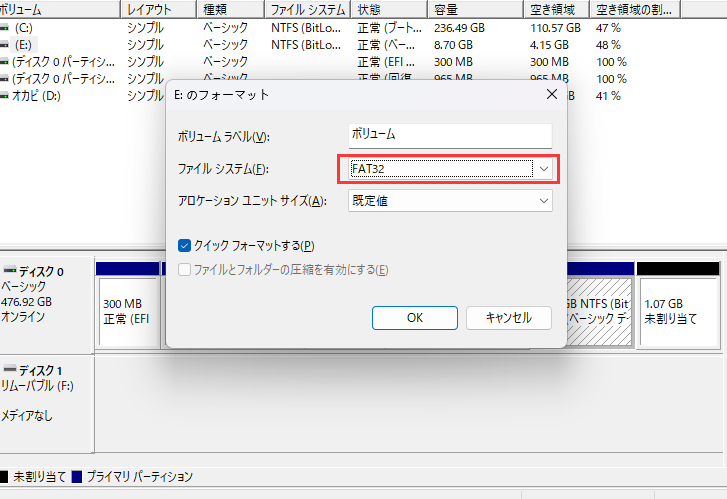Uncheck クイック フォーマットする checkbox
This screenshot has height=499, width=727.
[x=184, y=245]
